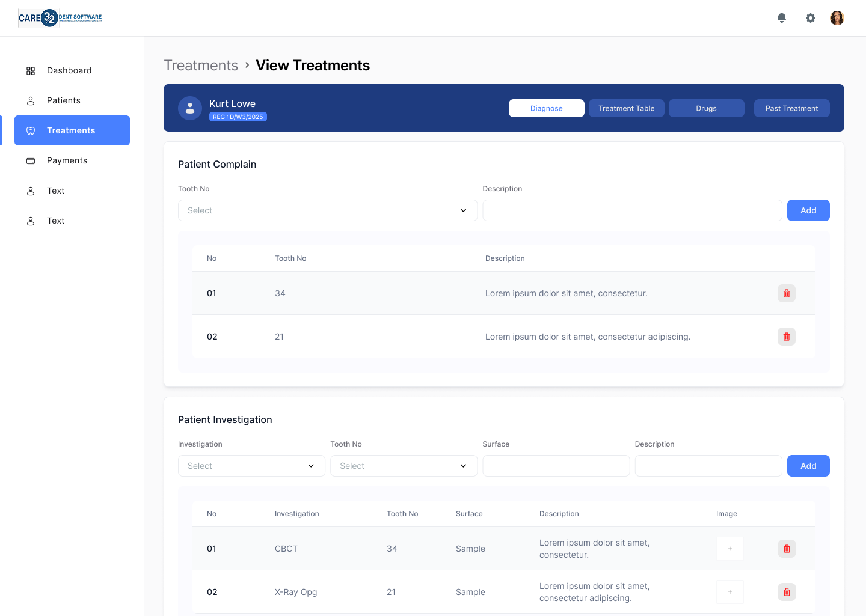Click Add button in Patient Complain
Screen dimensions: 866x616
(x=808, y=210)
